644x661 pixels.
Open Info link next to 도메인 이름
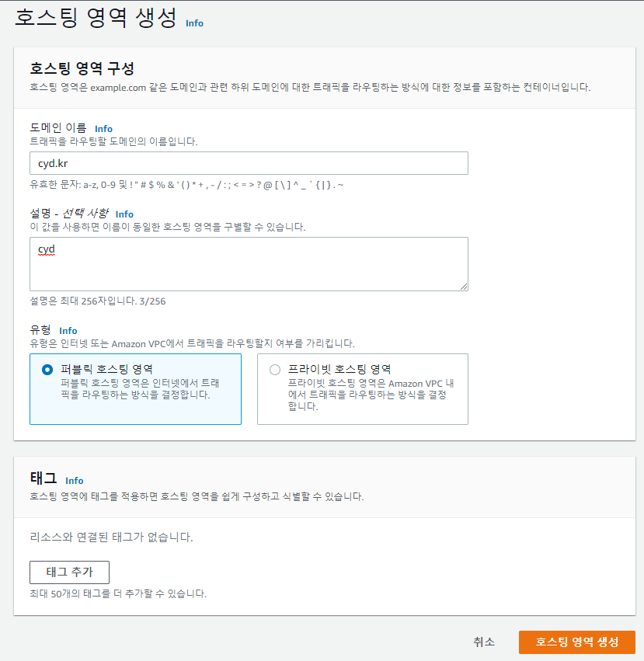[104, 129]
